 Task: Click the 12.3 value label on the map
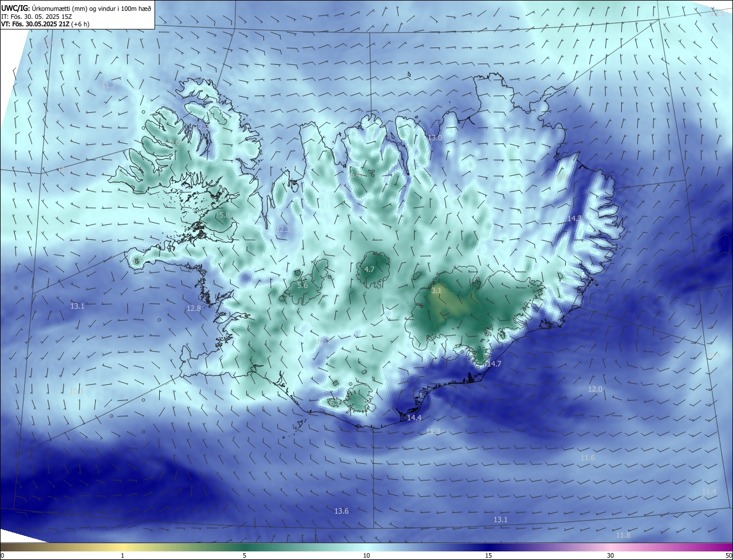(283, 229)
